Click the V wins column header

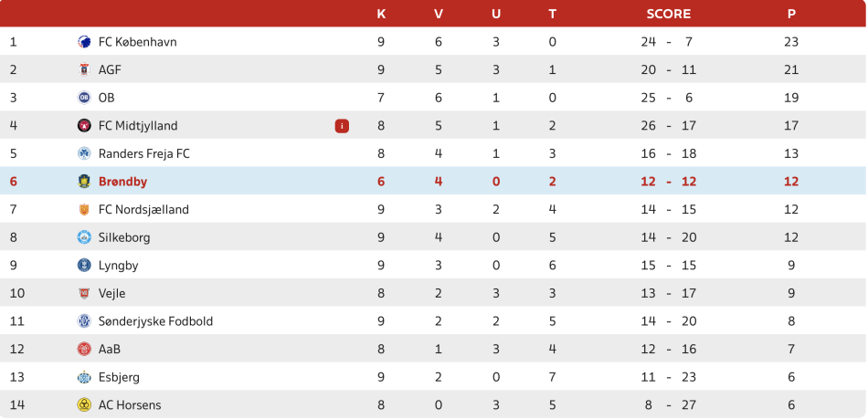coord(439,14)
